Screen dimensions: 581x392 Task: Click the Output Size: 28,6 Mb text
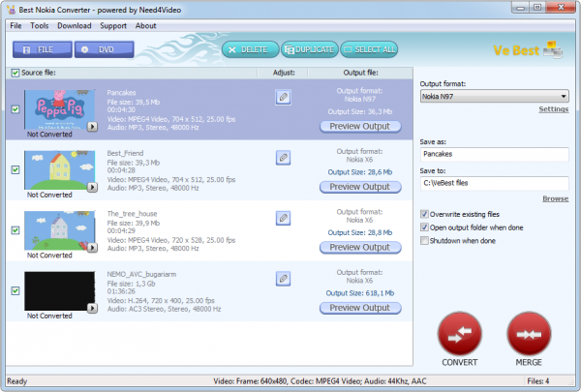(x=360, y=172)
